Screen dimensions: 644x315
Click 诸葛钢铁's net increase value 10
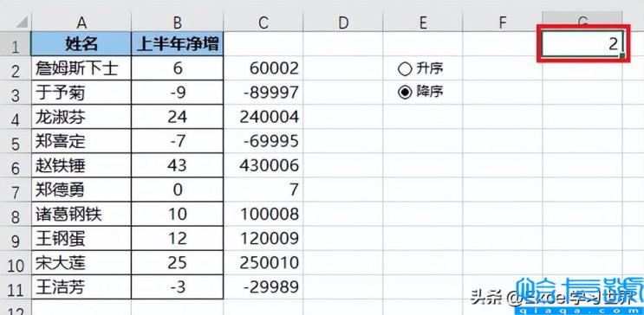click(178, 214)
